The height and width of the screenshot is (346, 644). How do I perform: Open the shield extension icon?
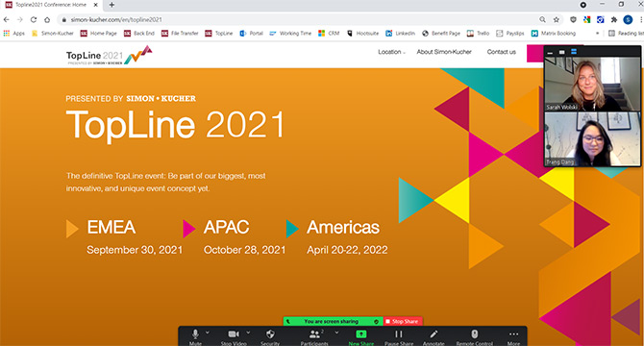[x=573, y=19]
